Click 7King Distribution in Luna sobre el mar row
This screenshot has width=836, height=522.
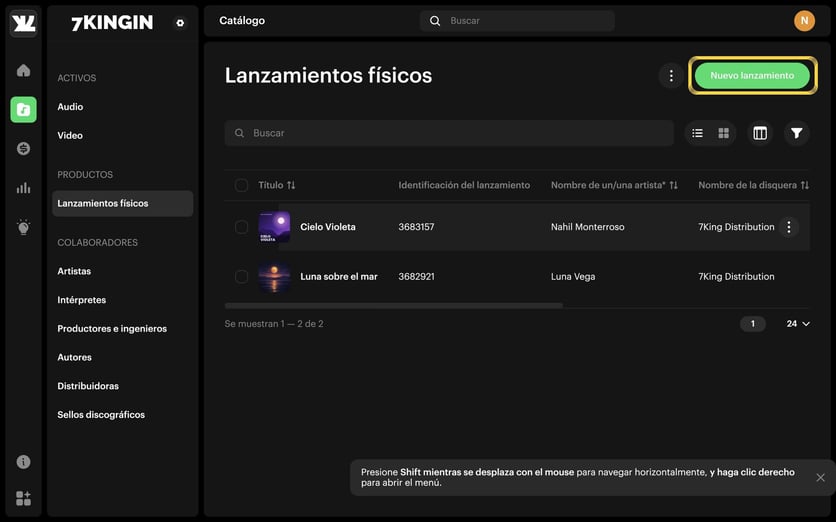pyautogui.click(x=736, y=277)
